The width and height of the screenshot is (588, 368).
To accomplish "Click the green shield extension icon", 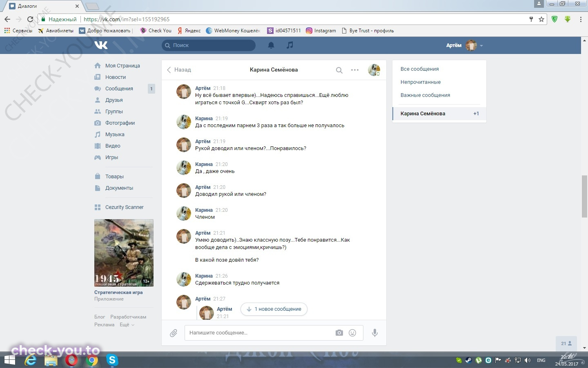I will click(x=555, y=19).
